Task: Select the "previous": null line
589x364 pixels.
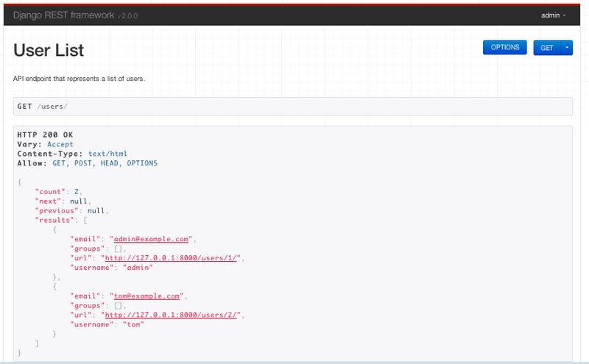Action: pos(71,211)
